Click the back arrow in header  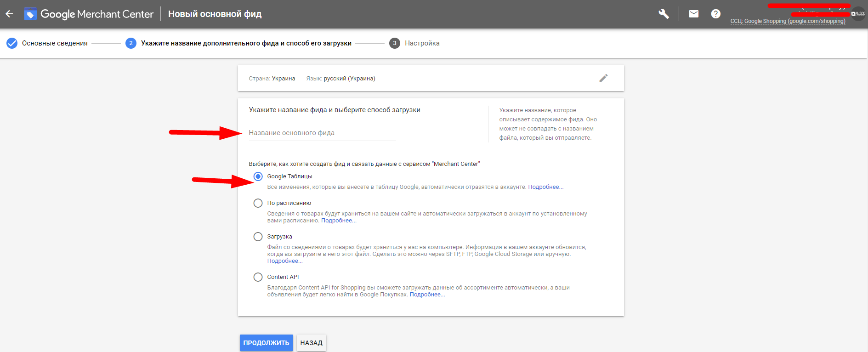(9, 14)
